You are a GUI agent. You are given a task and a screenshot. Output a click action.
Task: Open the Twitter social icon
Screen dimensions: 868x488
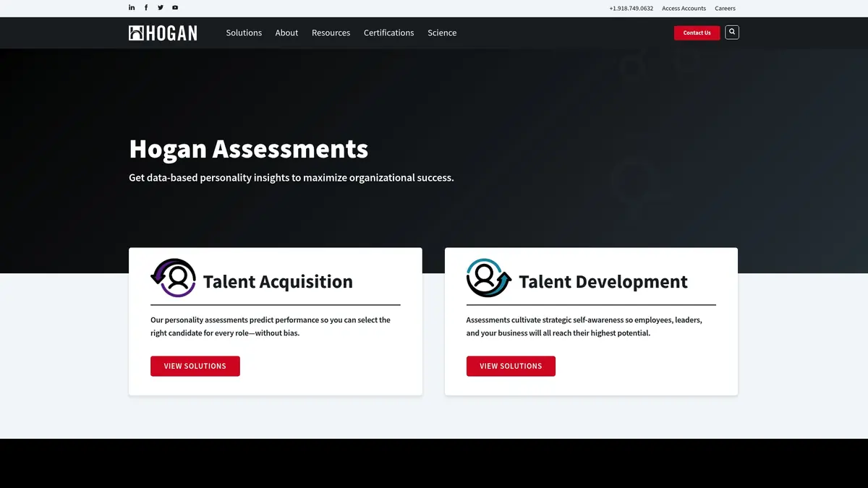(x=161, y=8)
